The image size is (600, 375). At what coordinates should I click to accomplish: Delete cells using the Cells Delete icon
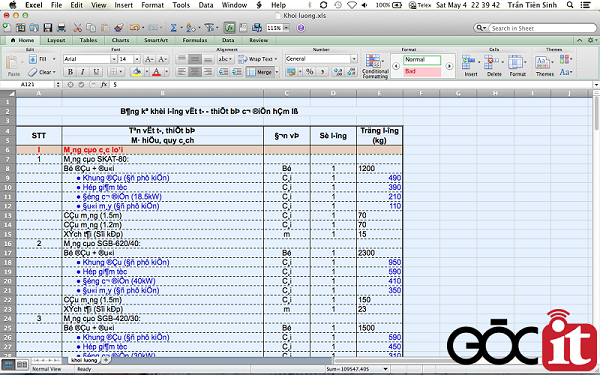(491, 62)
